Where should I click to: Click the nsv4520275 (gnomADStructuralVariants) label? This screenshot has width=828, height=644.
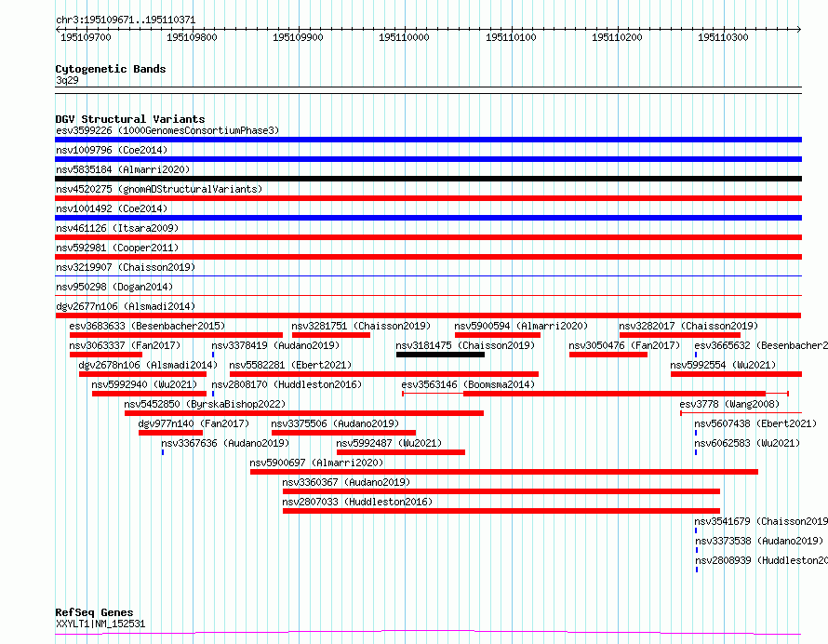pyautogui.click(x=159, y=189)
